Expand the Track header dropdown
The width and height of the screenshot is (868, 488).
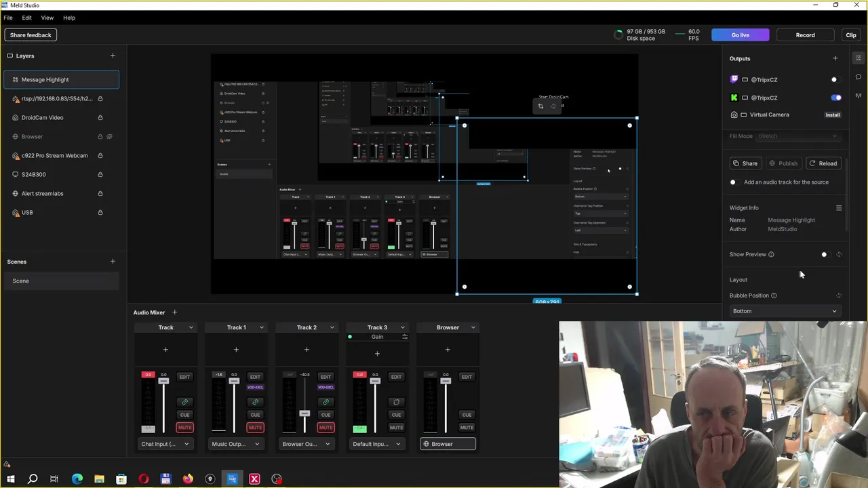point(191,327)
